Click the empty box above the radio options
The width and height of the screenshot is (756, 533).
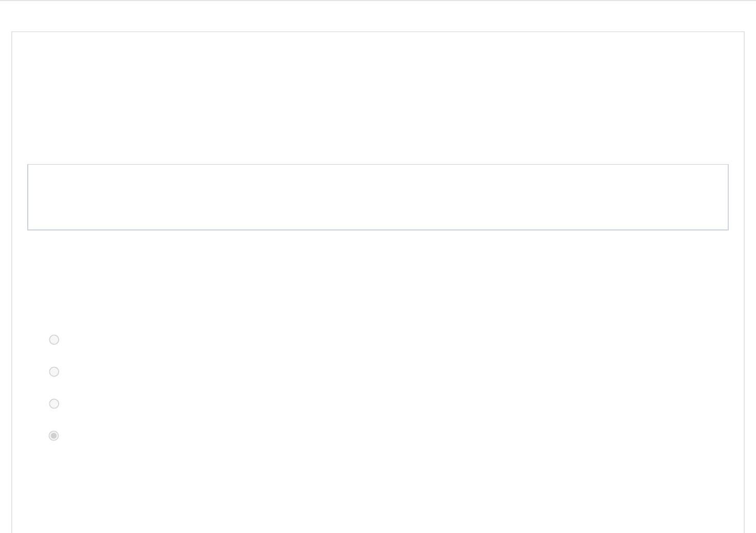click(x=378, y=197)
